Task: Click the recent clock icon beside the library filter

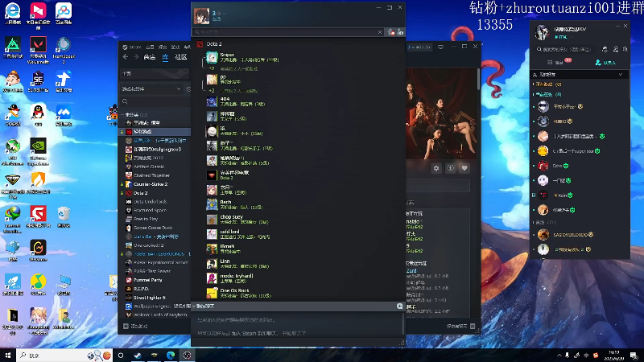Action: [188, 89]
